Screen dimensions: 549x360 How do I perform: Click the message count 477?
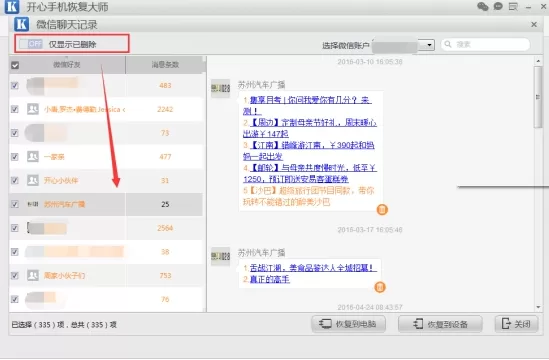click(165, 157)
